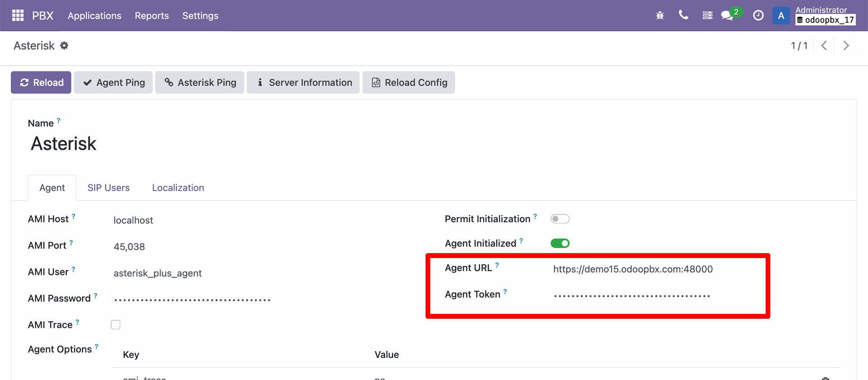
Task: Open the apps grid menu icon
Action: 18,15
